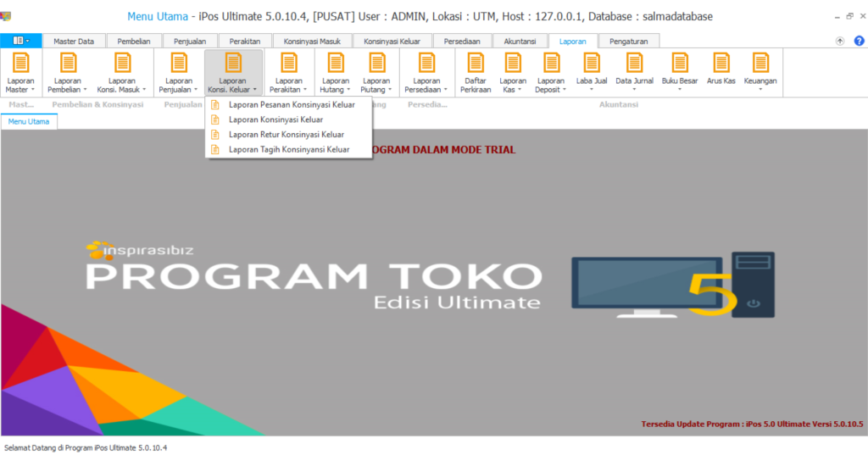
Task: Select Laporan Retur Konsinyasi Keluar menu item
Action: click(x=288, y=135)
